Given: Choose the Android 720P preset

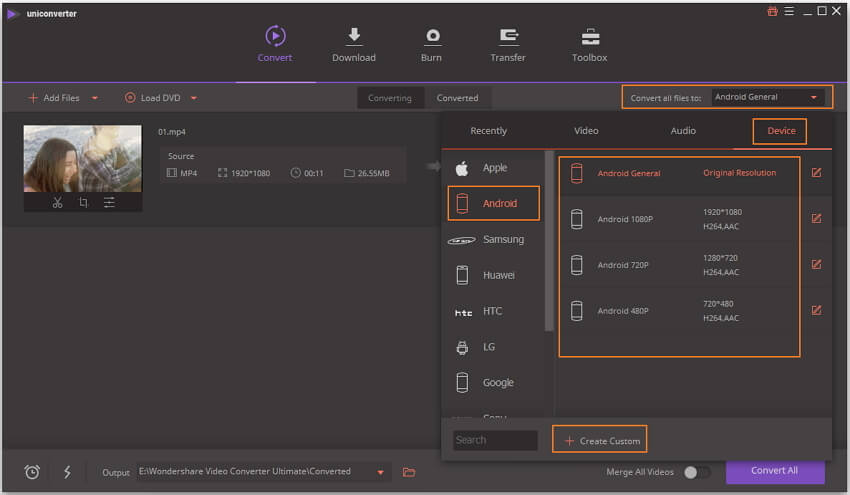Looking at the screenshot, I should point(680,265).
